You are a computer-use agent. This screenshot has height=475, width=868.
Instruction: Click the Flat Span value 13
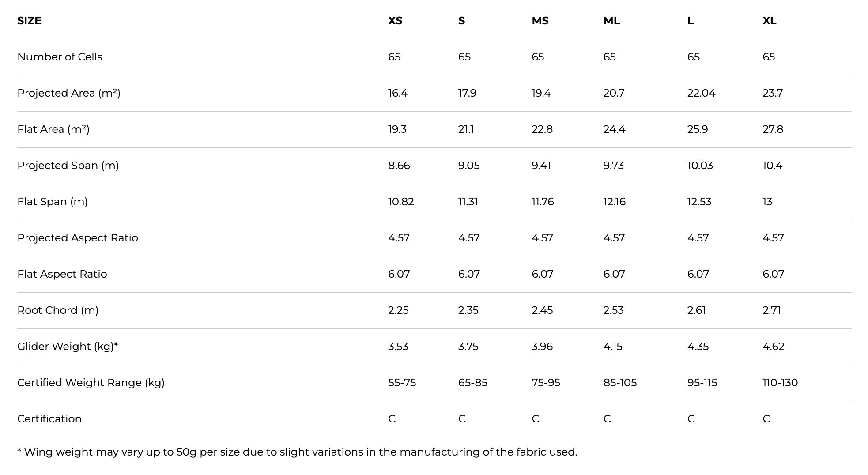767,202
